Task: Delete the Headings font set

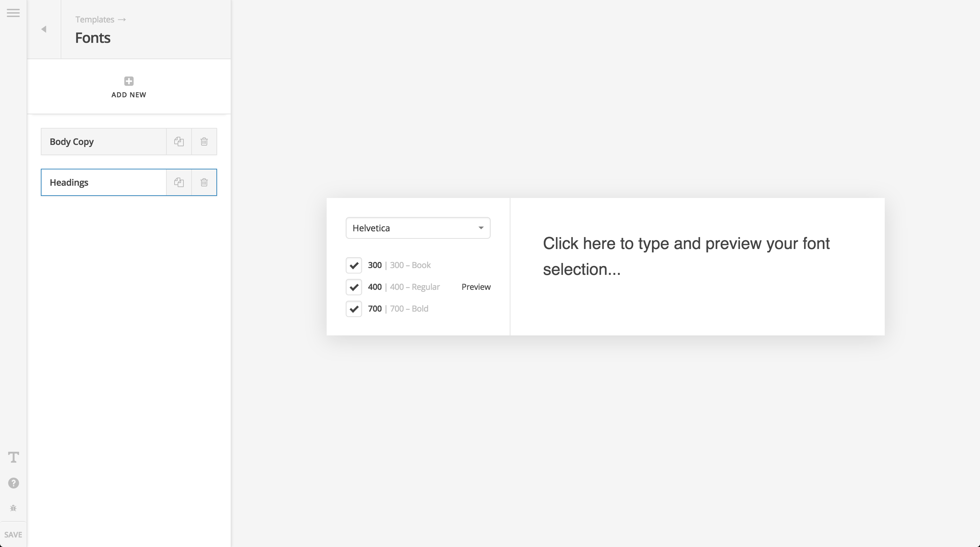Action: [x=204, y=182]
